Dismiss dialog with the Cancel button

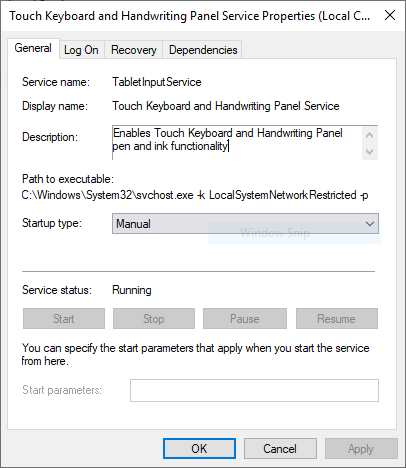pos(280,449)
